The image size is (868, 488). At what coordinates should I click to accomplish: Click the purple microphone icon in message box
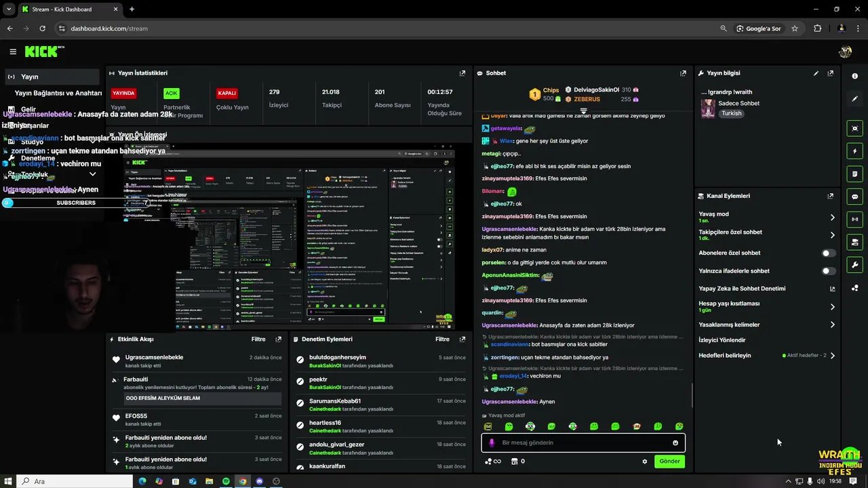492,443
